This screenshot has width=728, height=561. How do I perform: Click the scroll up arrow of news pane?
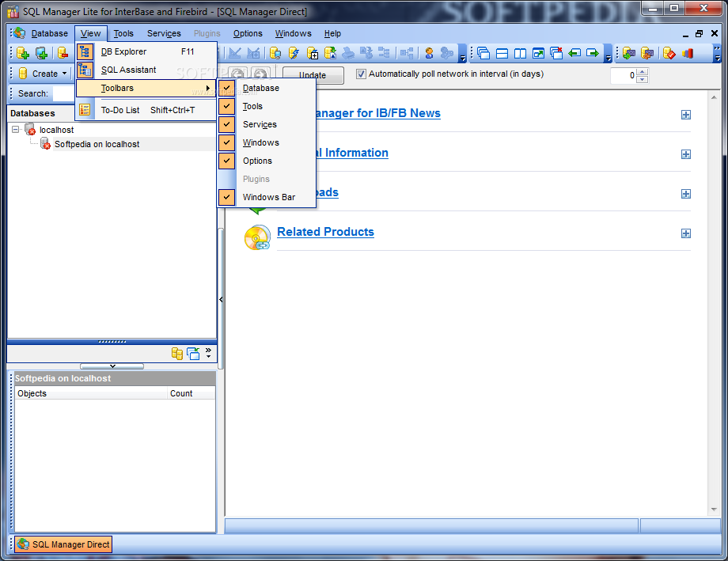tap(714, 97)
